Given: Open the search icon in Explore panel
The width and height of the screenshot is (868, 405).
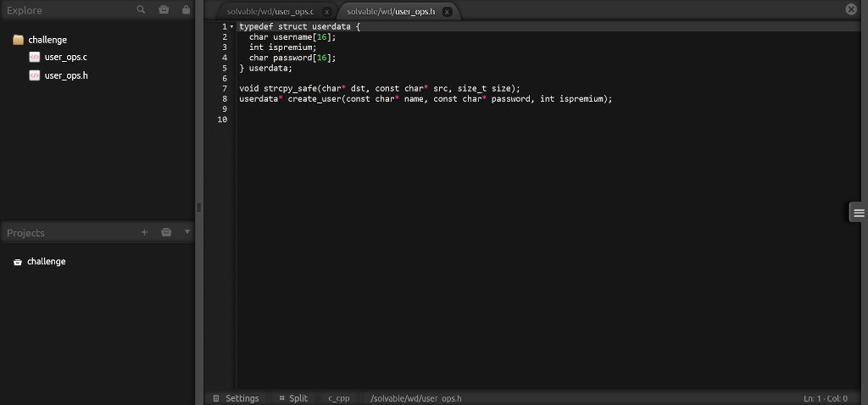Looking at the screenshot, I should pyautogui.click(x=142, y=9).
